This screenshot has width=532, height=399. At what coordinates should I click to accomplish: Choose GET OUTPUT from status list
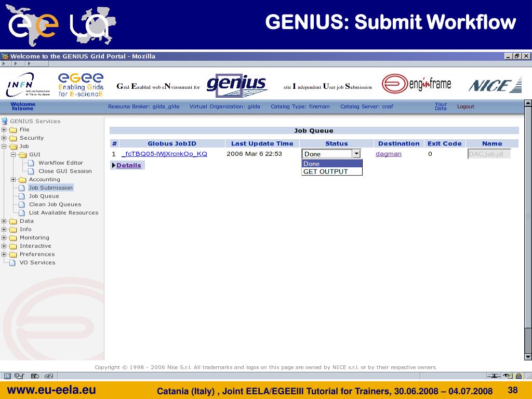pyautogui.click(x=332, y=171)
